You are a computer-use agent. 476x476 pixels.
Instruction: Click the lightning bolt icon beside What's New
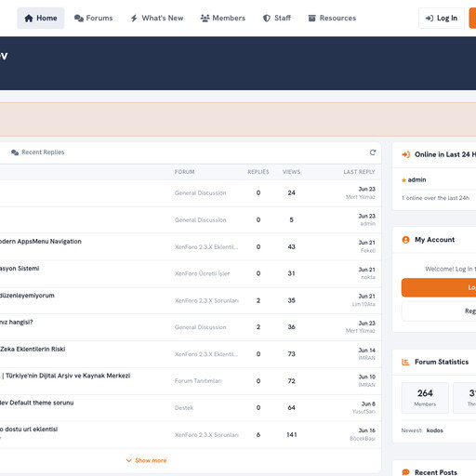point(134,19)
